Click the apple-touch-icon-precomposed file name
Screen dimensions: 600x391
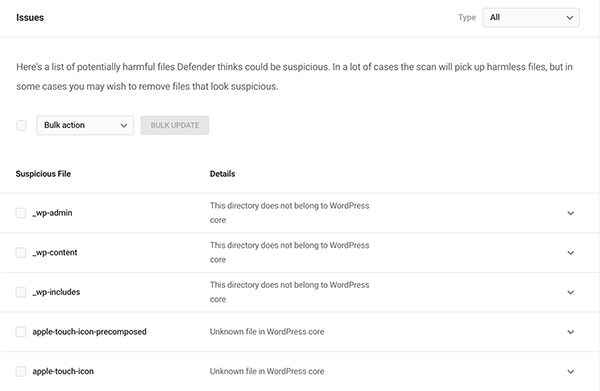pyautogui.click(x=89, y=332)
